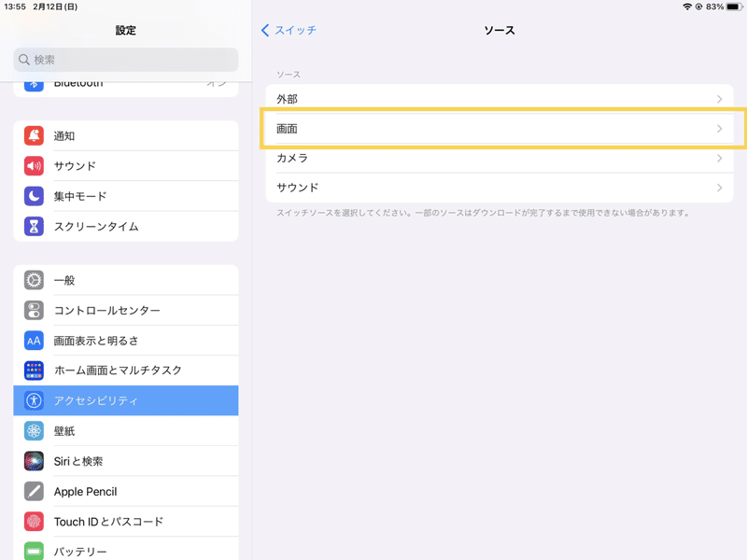Tap the Focus mode moon icon

35,196
